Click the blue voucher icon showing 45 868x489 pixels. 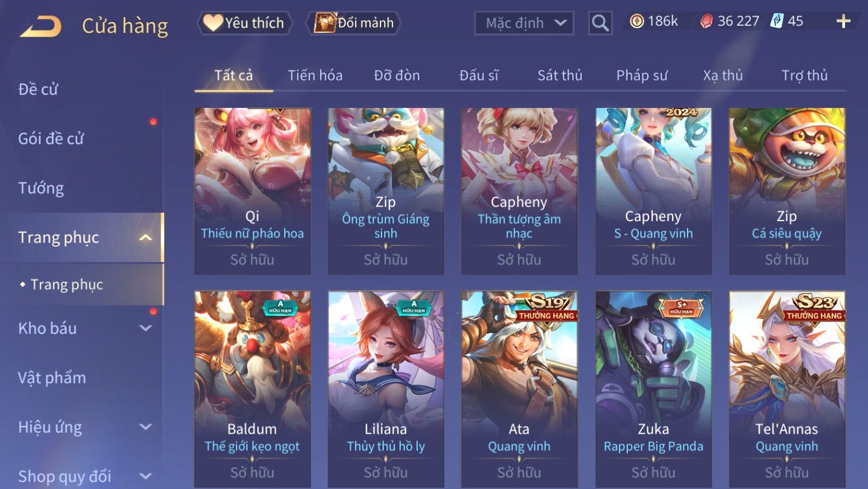[x=777, y=21]
